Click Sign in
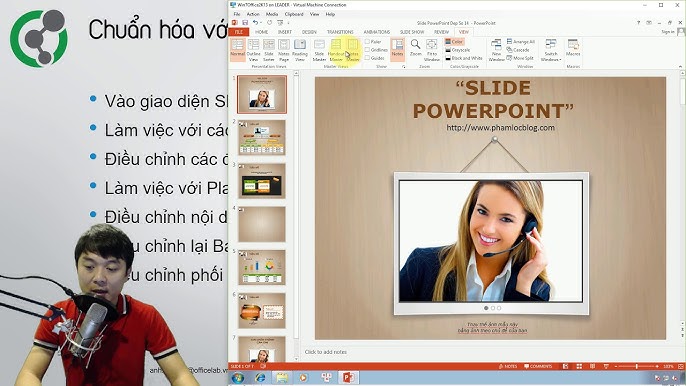The width and height of the screenshot is (686, 386). pyautogui.click(x=668, y=32)
